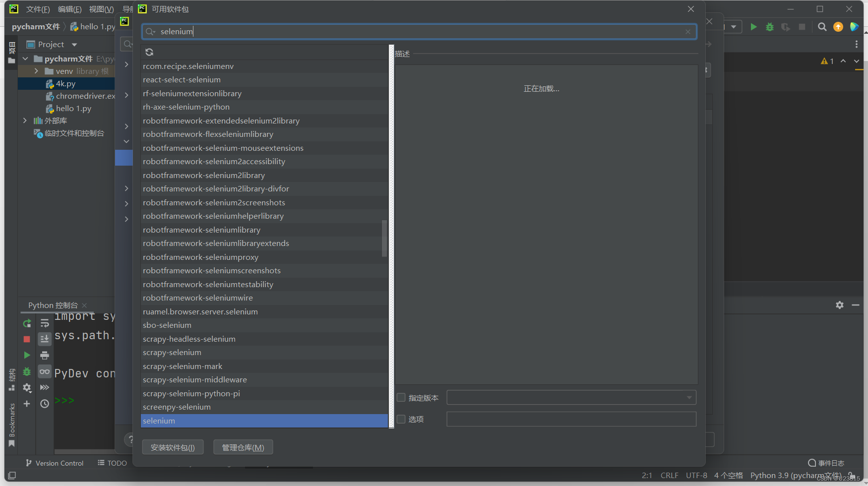Click UTF-8 encoding in status bar

point(696,476)
